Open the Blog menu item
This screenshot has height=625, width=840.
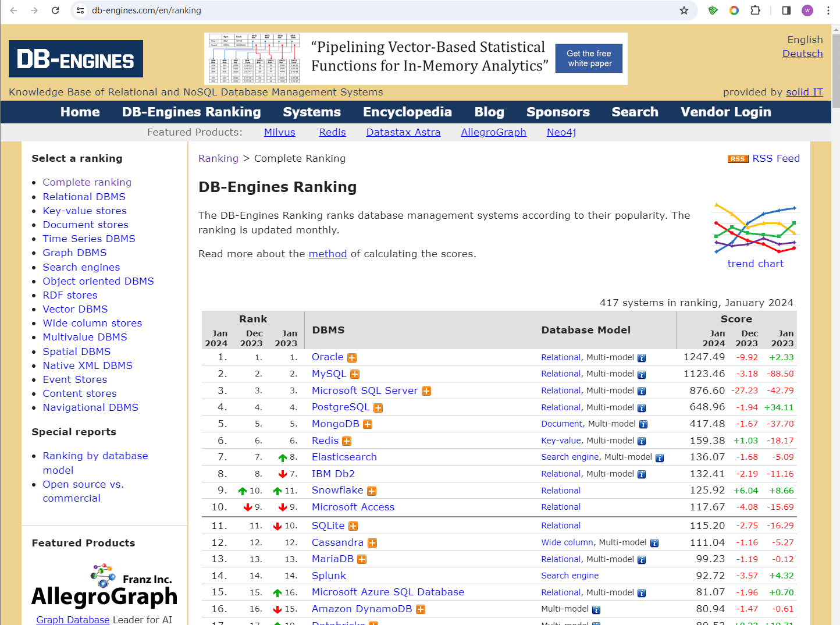[x=489, y=112]
